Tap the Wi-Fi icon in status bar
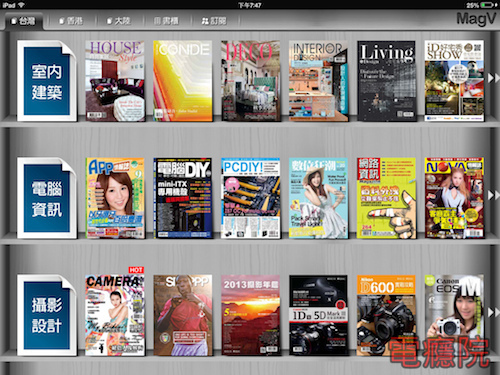 pos(21,5)
